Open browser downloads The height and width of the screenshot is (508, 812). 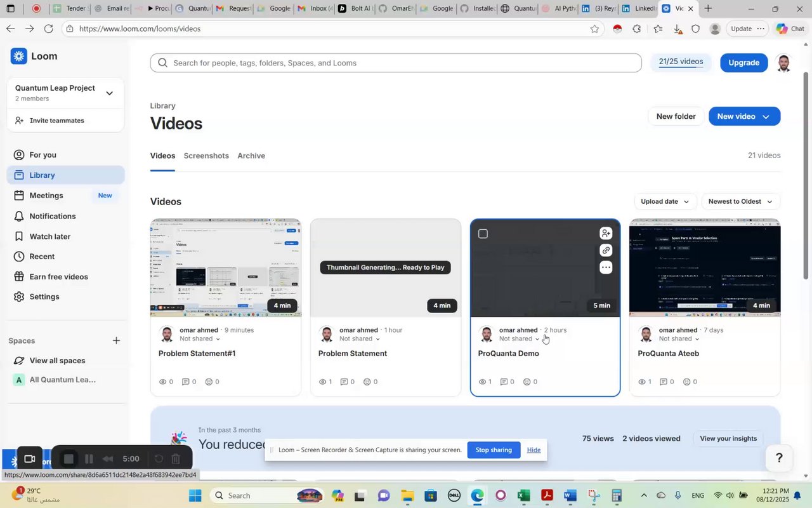(678, 29)
